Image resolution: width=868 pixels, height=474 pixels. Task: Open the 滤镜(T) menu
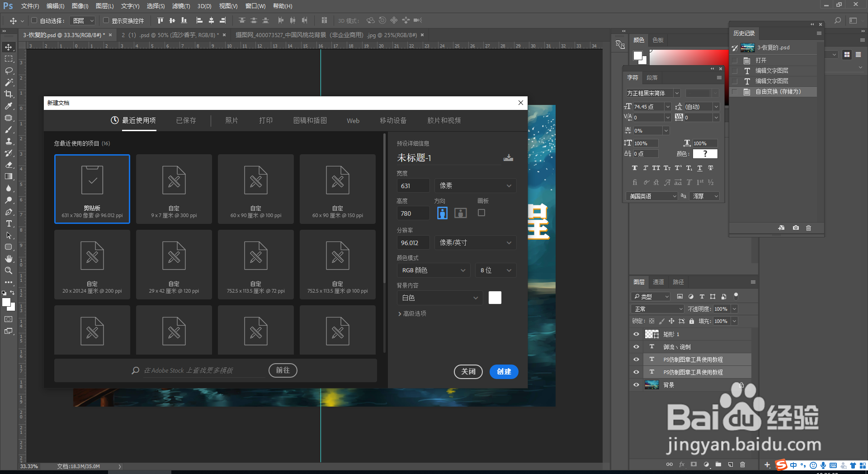coord(181,6)
